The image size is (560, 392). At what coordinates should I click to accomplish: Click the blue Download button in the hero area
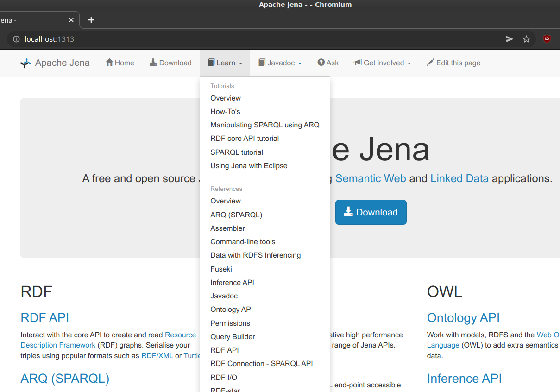(x=371, y=212)
